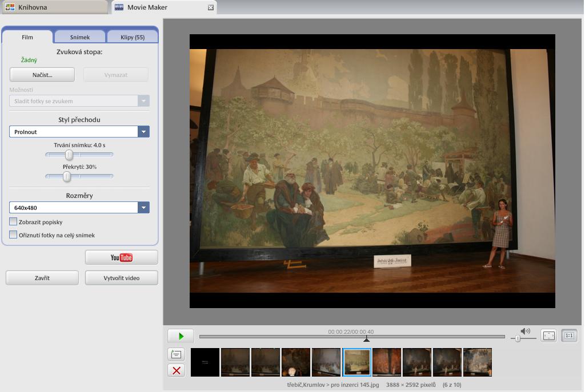Upload video via YouTube button

point(122,257)
